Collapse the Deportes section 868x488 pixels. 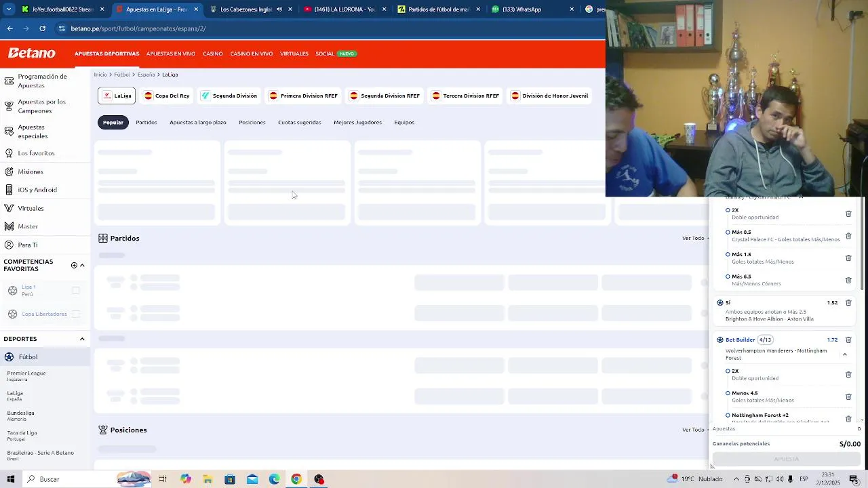coord(82,339)
